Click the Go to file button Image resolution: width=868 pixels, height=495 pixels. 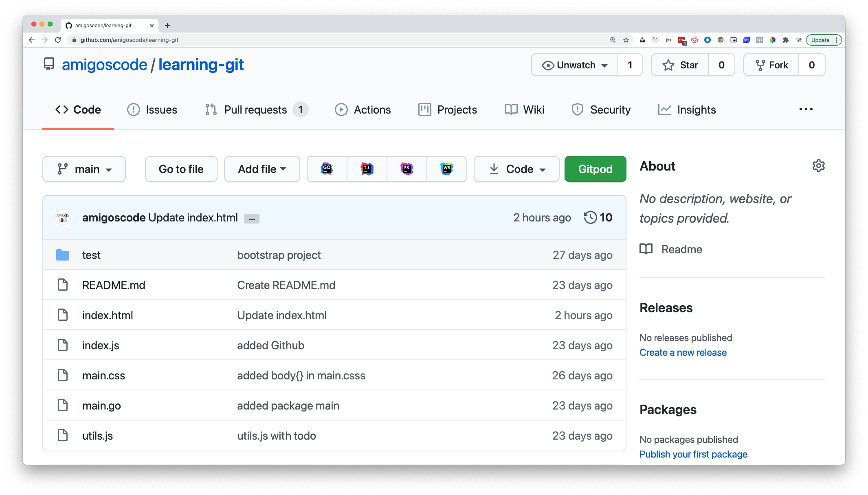click(181, 169)
